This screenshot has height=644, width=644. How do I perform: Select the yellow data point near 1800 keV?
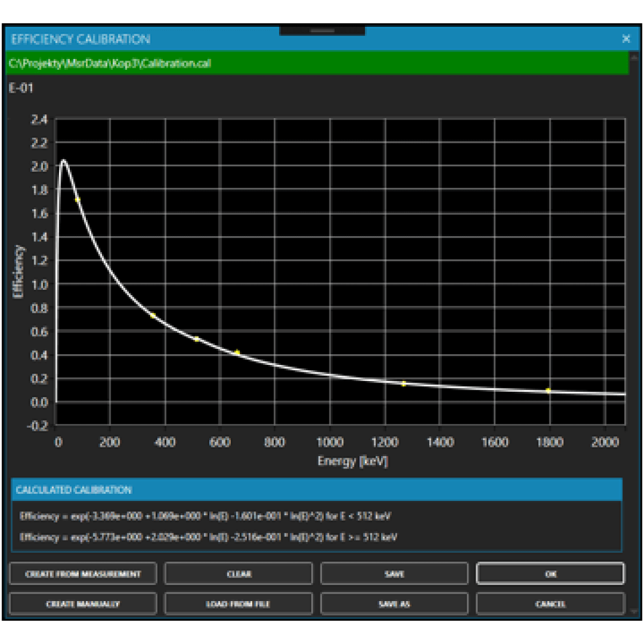click(548, 391)
